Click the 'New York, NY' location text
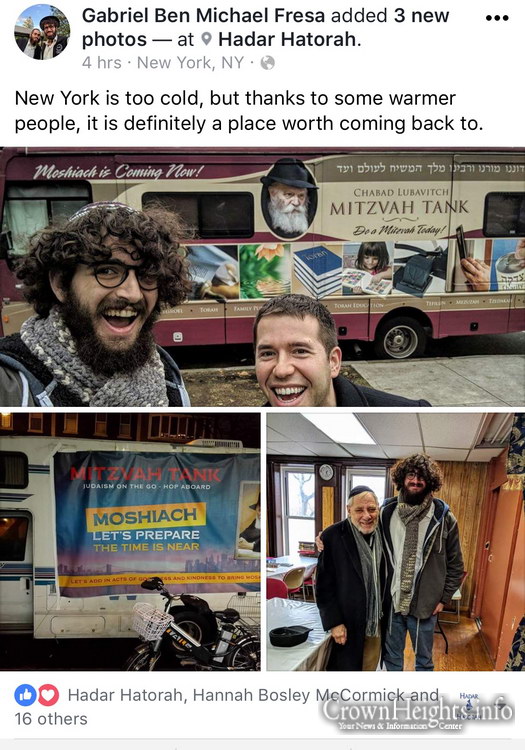The height and width of the screenshot is (750, 525). point(190,63)
